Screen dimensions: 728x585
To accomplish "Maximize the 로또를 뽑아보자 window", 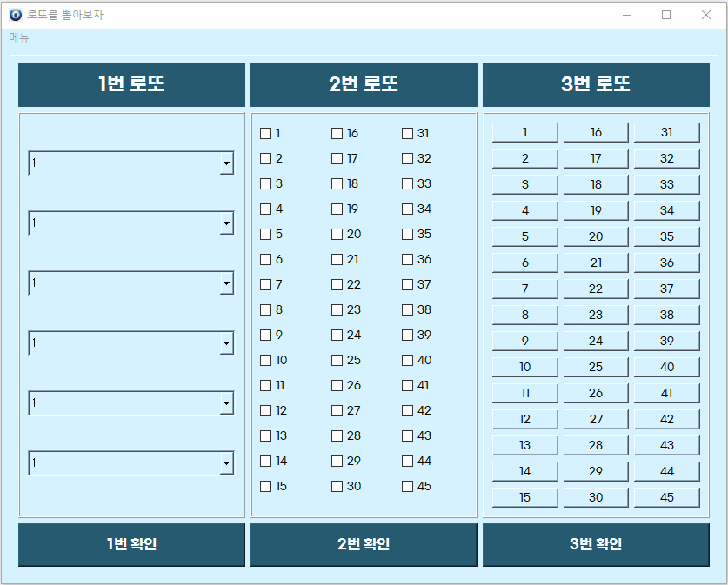I will coord(666,15).
